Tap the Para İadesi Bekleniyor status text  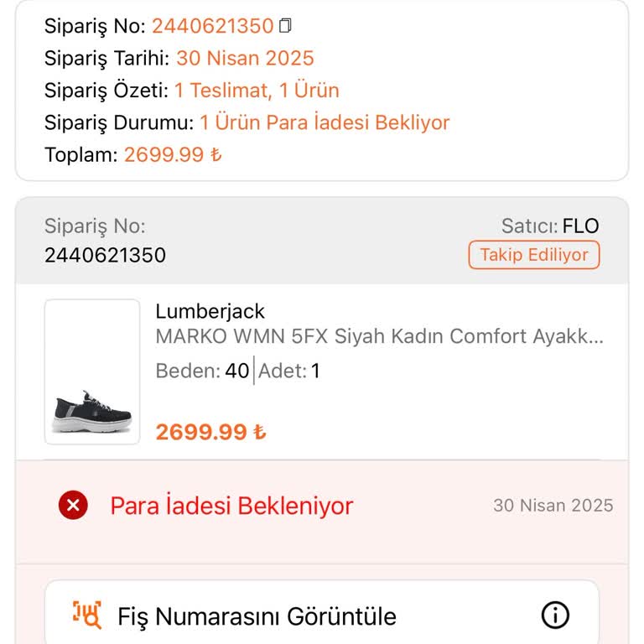231,506
